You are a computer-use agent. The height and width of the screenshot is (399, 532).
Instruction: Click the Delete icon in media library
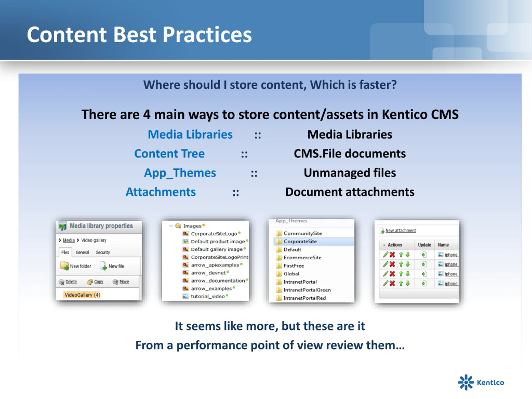pyautogui.click(x=62, y=282)
